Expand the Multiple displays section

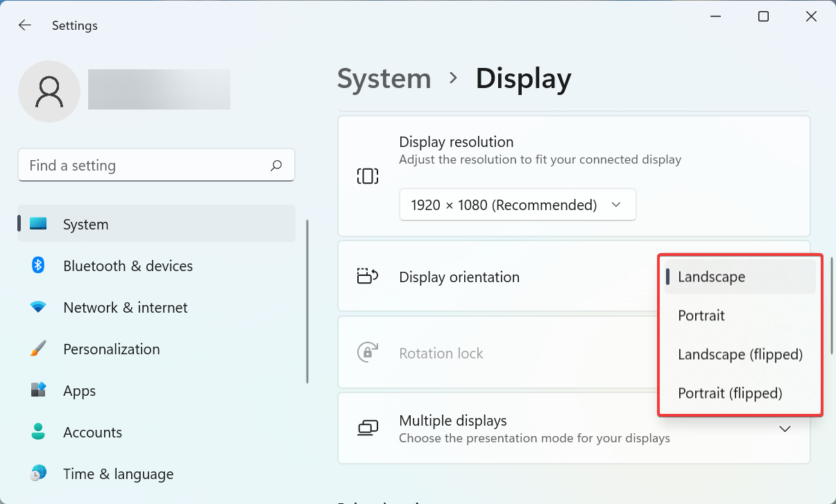[x=785, y=428]
